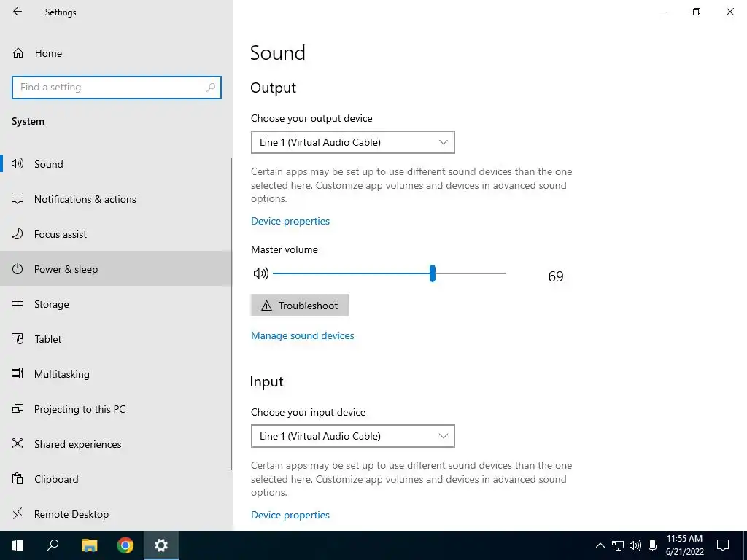Click the back arrow in Settings
Image resolution: width=747 pixels, height=560 pixels.
tap(18, 12)
